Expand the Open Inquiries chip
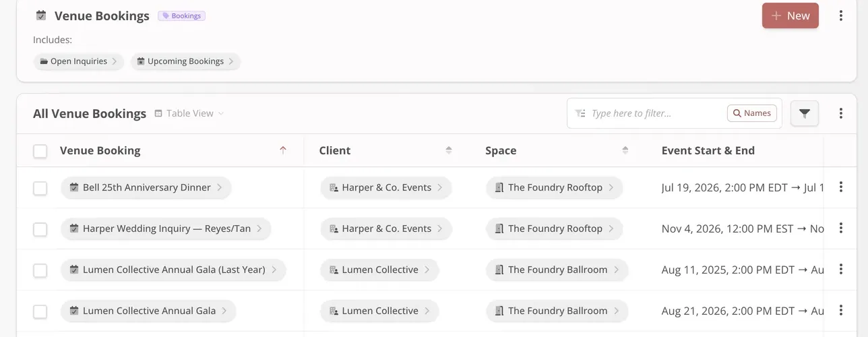Image resolution: width=868 pixels, height=337 pixels. [x=79, y=61]
